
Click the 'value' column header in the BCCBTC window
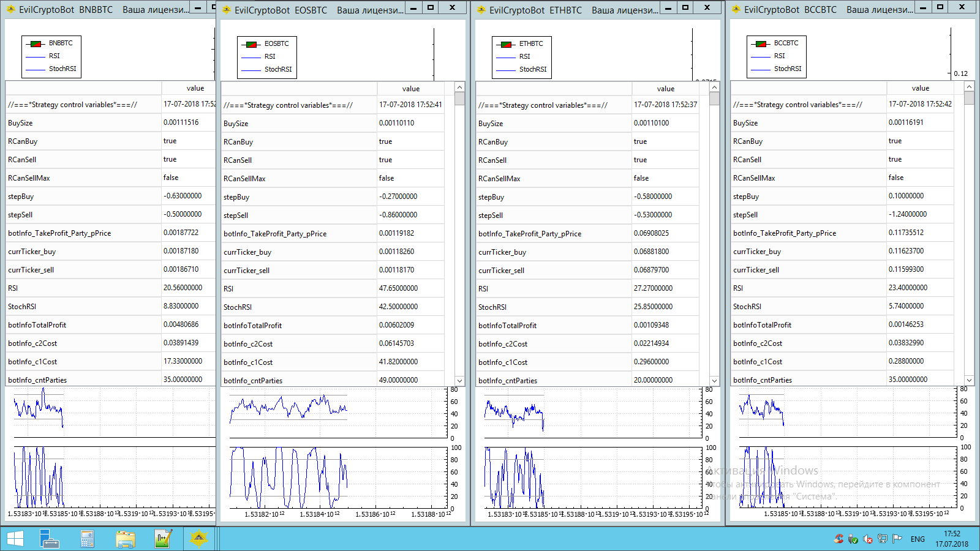(921, 88)
